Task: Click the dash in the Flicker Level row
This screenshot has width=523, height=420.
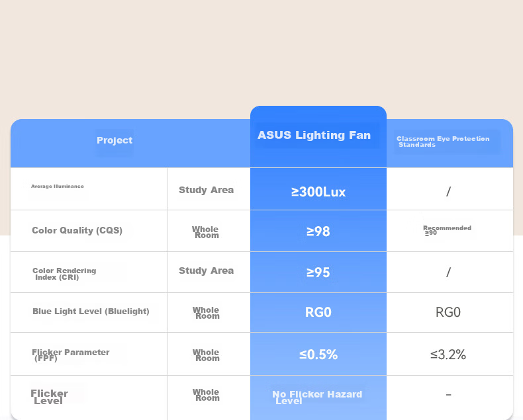Action: click(x=448, y=395)
